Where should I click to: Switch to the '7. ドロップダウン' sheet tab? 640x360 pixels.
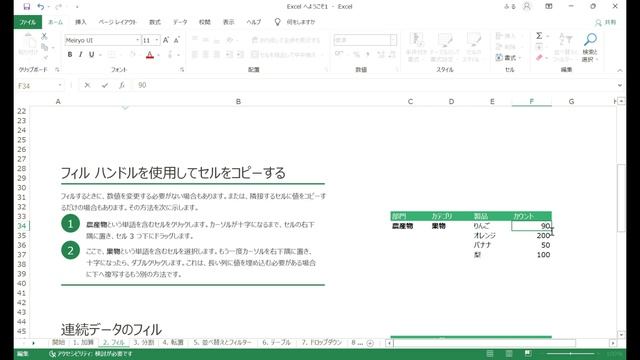click(x=322, y=342)
